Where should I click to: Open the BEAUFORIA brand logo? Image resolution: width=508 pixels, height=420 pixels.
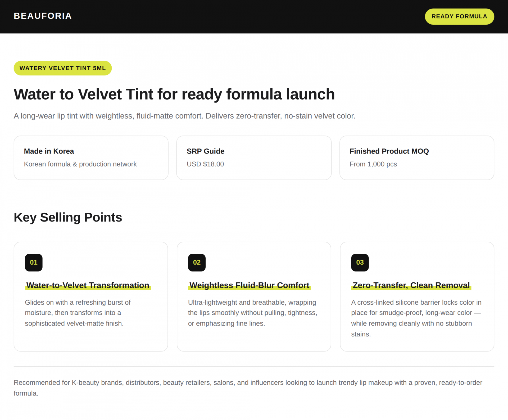[43, 16]
